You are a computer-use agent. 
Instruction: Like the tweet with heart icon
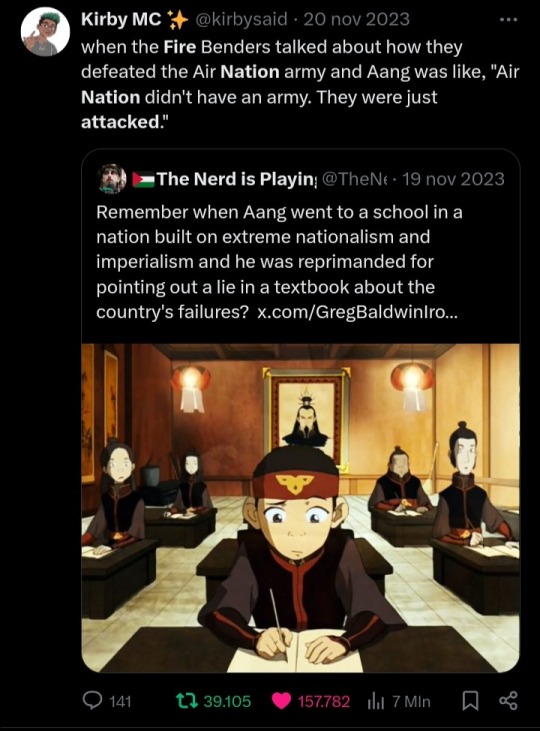pos(282,701)
